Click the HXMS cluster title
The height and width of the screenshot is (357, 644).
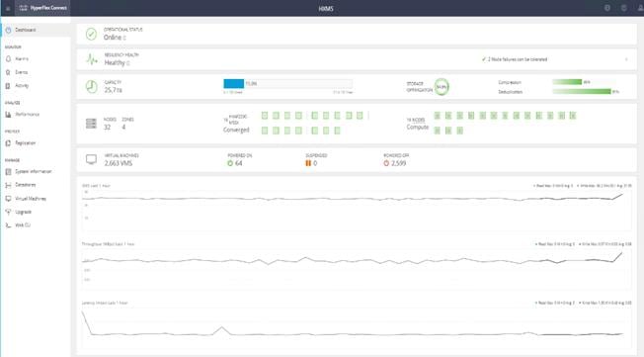(x=326, y=8)
